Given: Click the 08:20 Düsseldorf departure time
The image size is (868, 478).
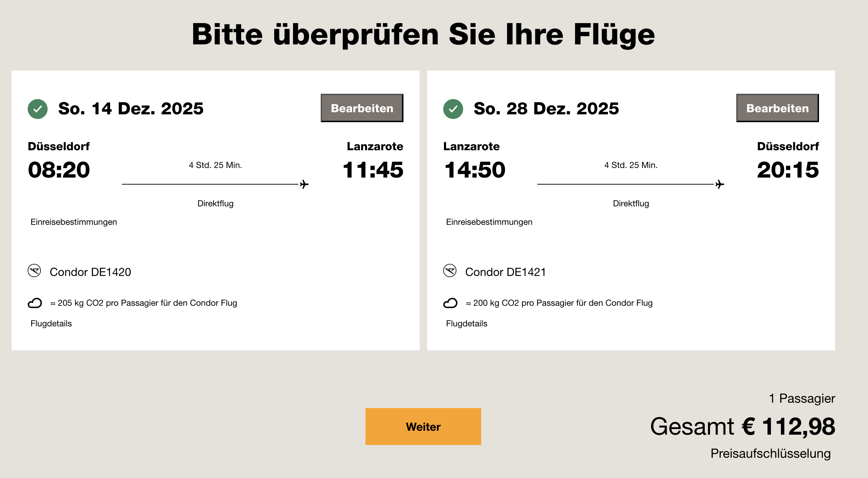Looking at the screenshot, I should (x=59, y=170).
